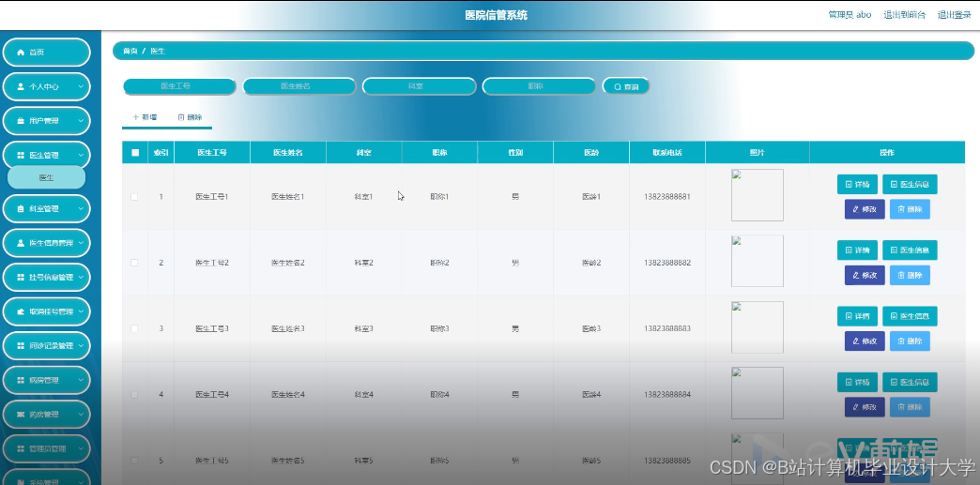Click trash icon on 删除 for 医生工号4
980x485 pixels.
[x=900, y=407]
